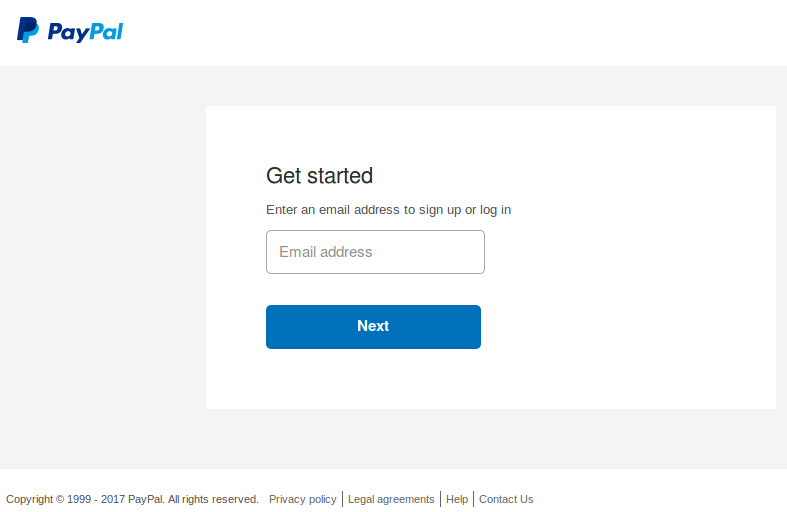Focus the Email address input field

click(x=375, y=252)
